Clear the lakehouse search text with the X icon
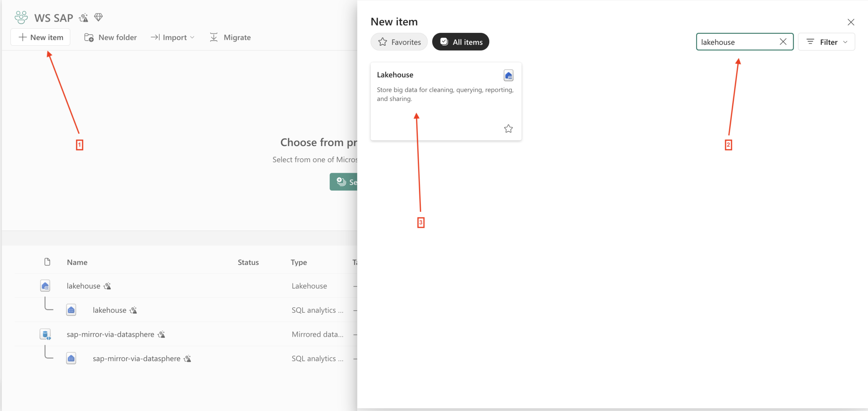This screenshot has height=411, width=868. 783,42
